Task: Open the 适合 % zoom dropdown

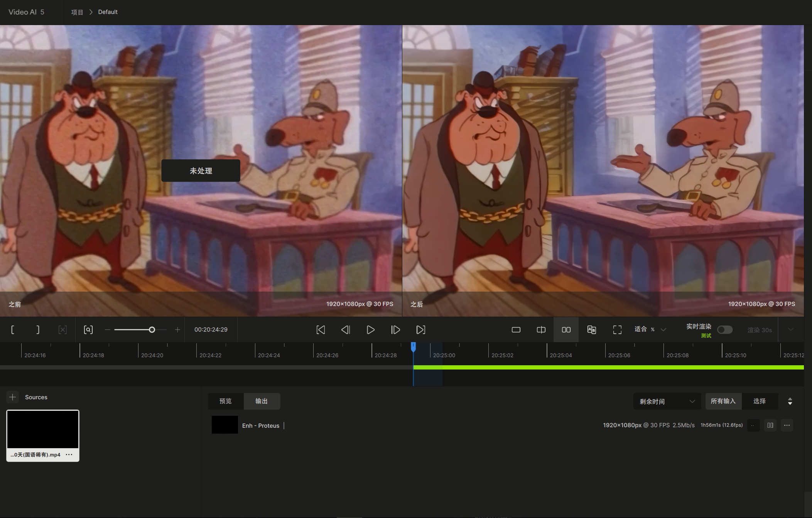Action: [x=650, y=329]
